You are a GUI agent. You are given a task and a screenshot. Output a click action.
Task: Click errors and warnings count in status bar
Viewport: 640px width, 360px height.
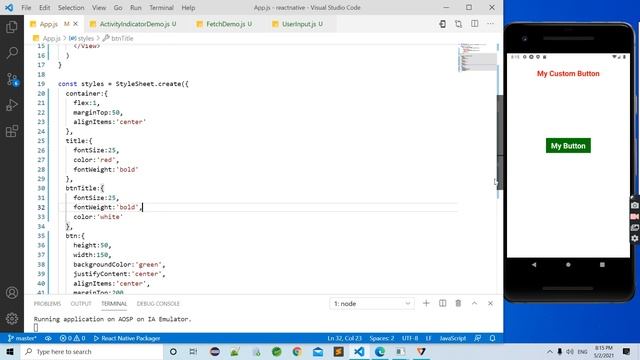[72, 338]
